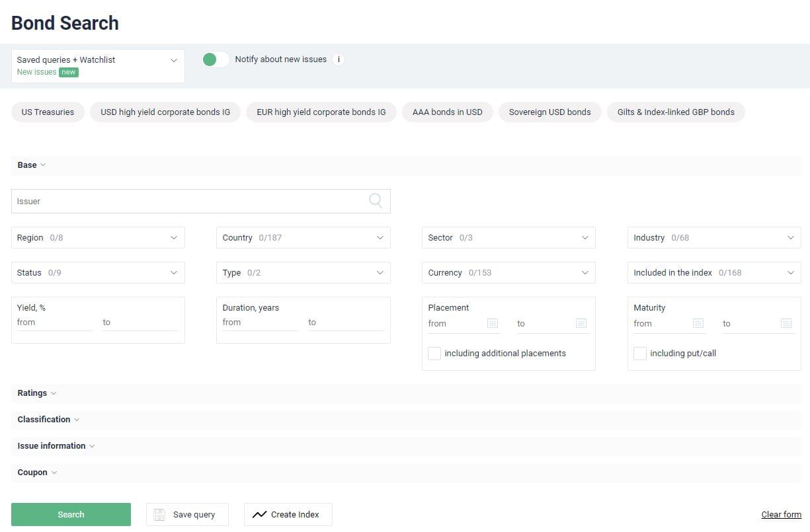
Task: Click the Clear form link
Action: (781, 515)
